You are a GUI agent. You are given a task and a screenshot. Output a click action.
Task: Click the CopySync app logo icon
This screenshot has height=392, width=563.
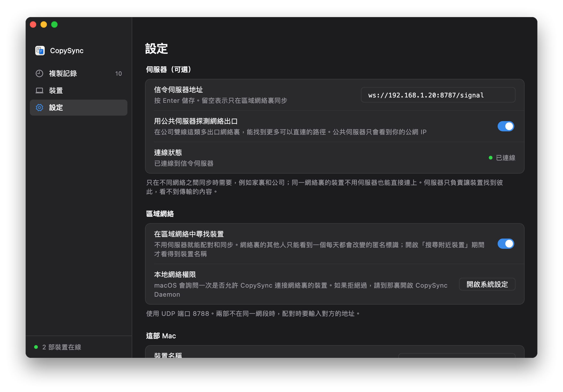(40, 51)
